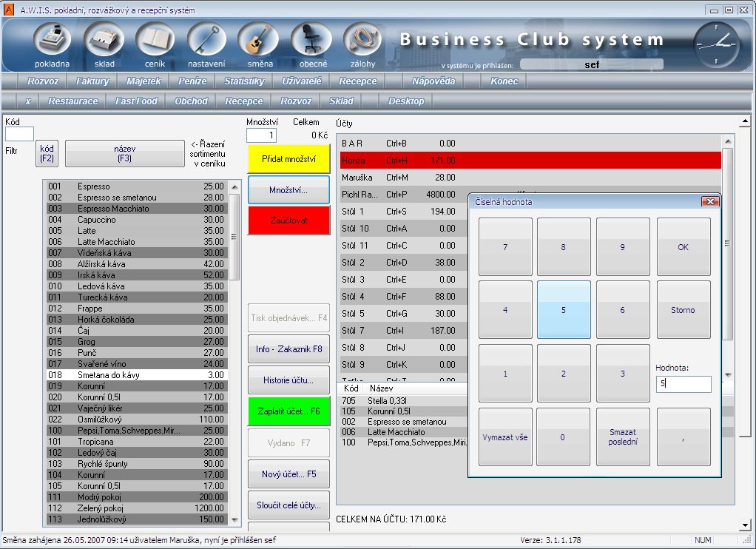Click the Hodnota input field
The image size is (756, 549).
pos(683,384)
